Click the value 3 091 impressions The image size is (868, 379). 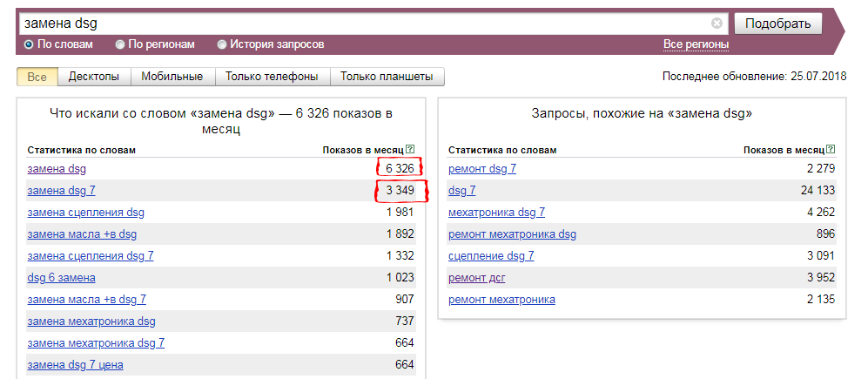pyautogui.click(x=821, y=256)
